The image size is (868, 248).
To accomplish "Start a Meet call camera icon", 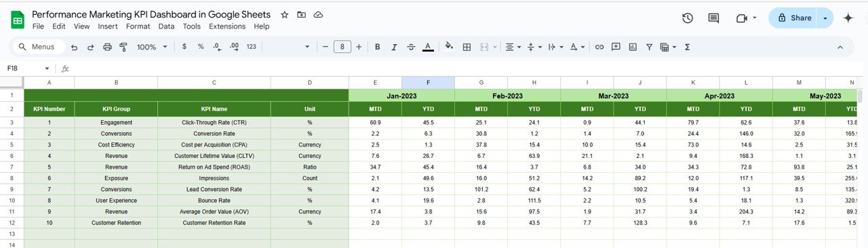I will click(741, 18).
